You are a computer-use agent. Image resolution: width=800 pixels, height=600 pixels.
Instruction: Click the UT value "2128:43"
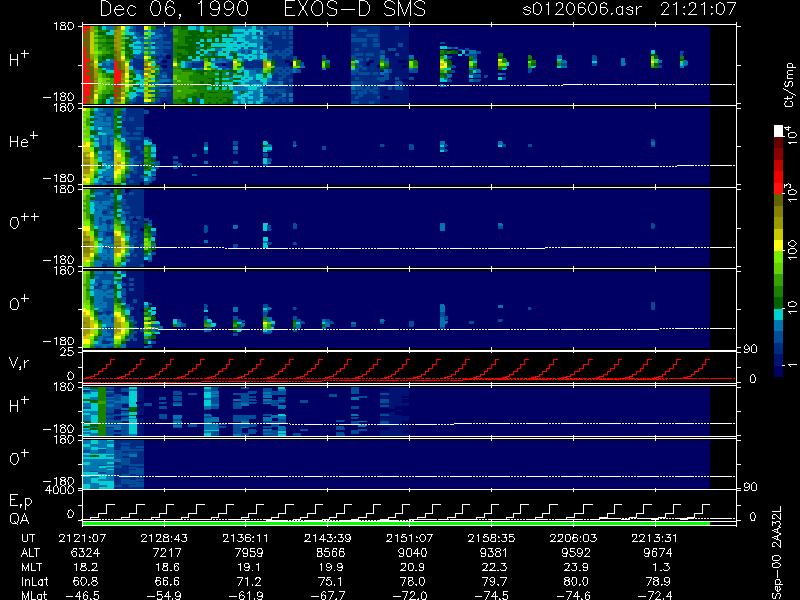(x=164, y=539)
